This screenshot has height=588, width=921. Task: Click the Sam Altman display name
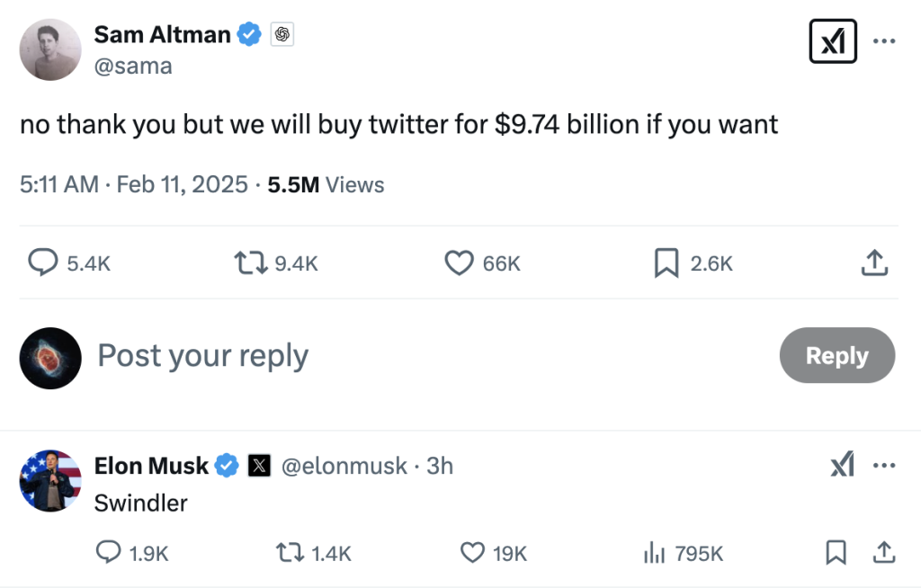[163, 35]
